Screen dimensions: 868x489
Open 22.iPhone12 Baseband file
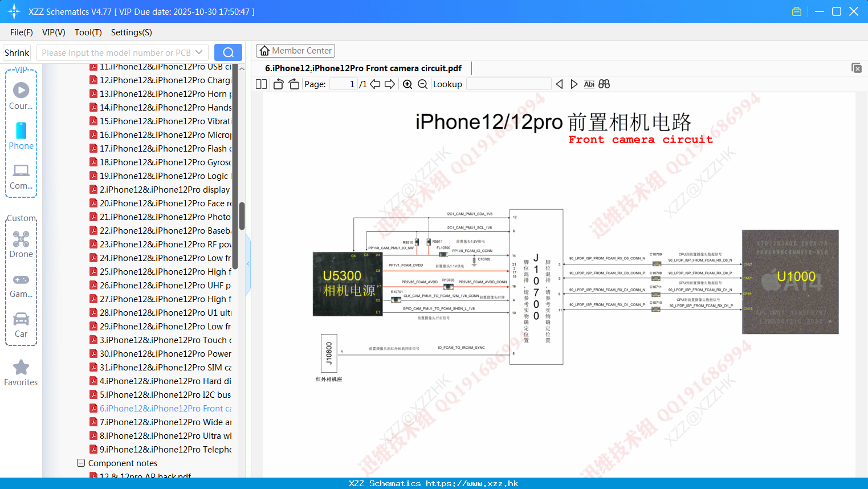pos(161,231)
